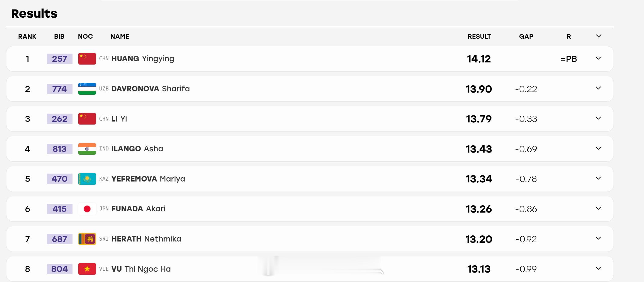The height and width of the screenshot is (282, 644).
Task: Select bib number 262 badge
Action: point(60,119)
